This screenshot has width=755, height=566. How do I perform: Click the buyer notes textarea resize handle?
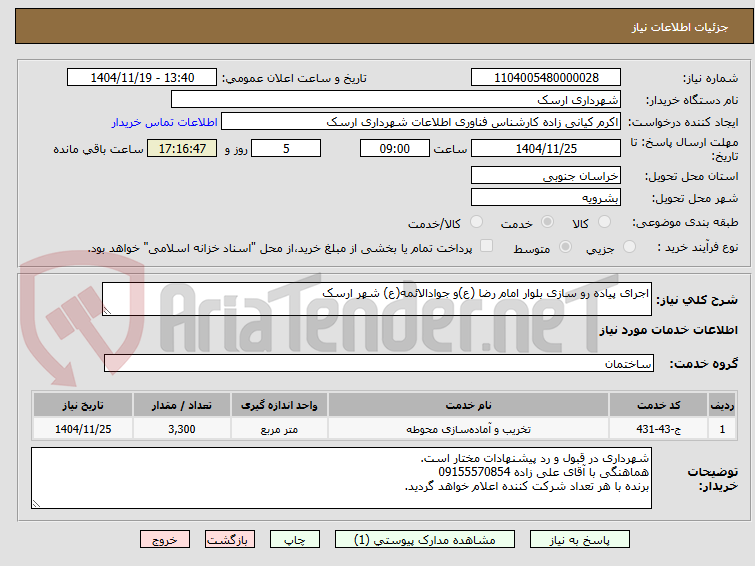37,503
